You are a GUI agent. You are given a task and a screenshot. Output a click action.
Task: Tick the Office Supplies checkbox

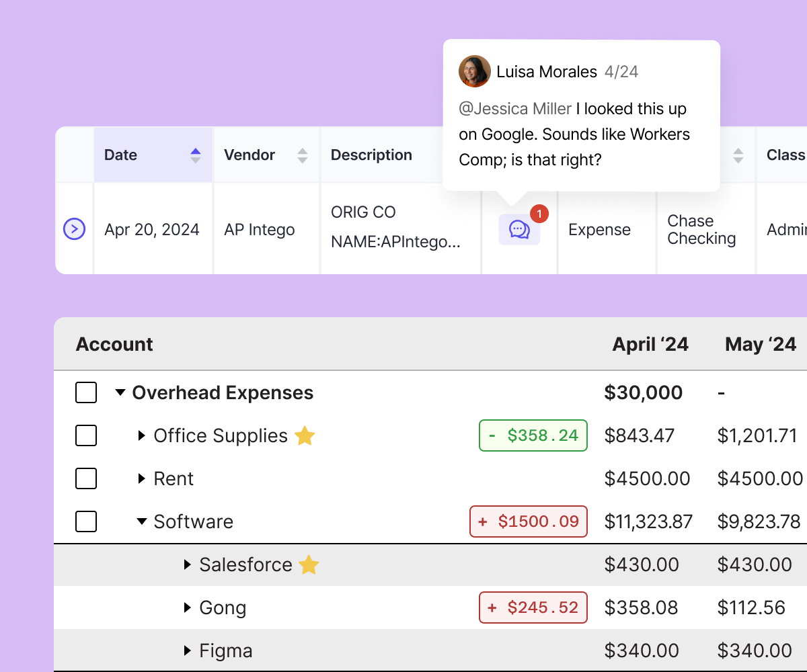[x=86, y=435]
